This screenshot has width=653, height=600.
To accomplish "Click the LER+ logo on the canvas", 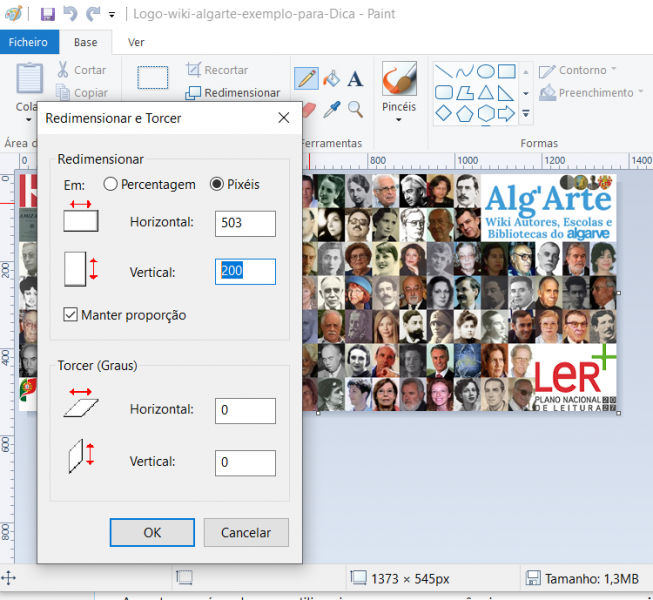I will (575, 378).
